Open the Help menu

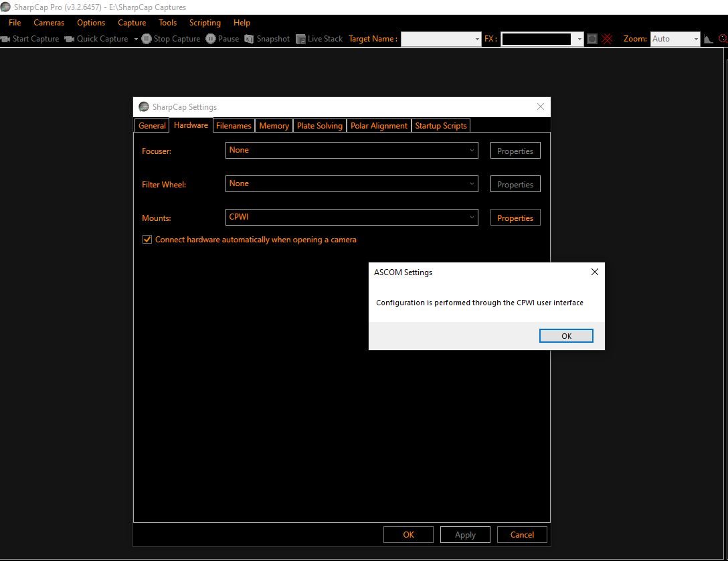click(242, 23)
